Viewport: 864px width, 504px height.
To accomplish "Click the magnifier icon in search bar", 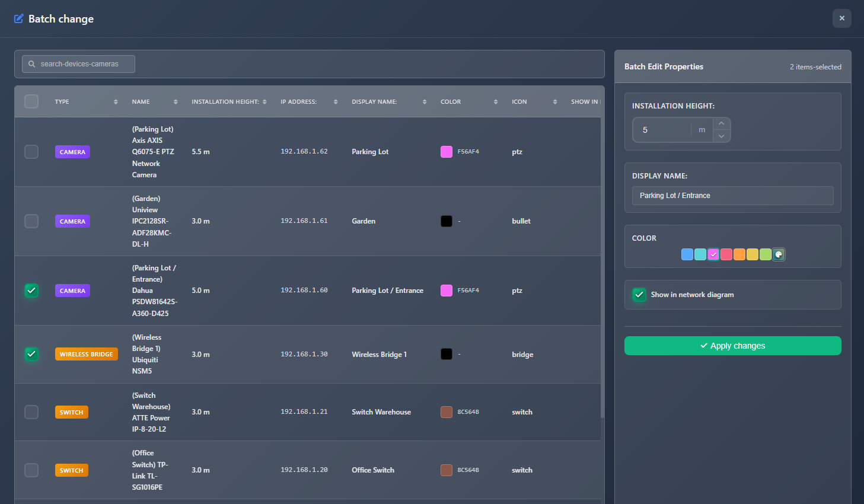I will (x=31, y=63).
